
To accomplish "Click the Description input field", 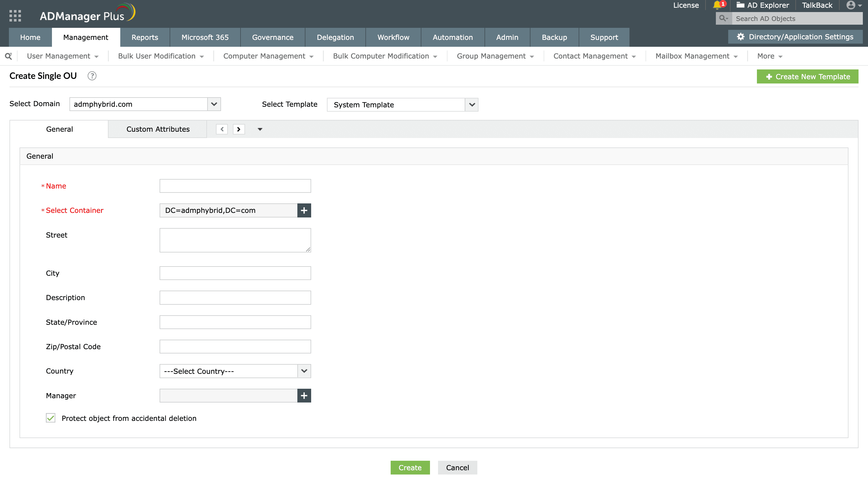I will tap(235, 298).
